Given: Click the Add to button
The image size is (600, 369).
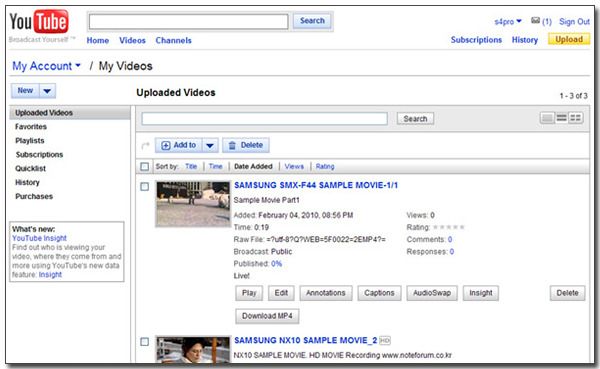Looking at the screenshot, I should 179,145.
